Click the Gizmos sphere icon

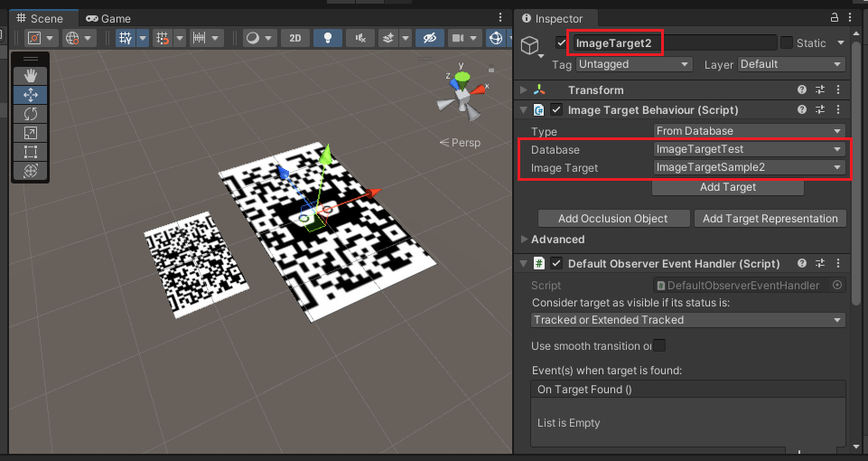point(496,38)
